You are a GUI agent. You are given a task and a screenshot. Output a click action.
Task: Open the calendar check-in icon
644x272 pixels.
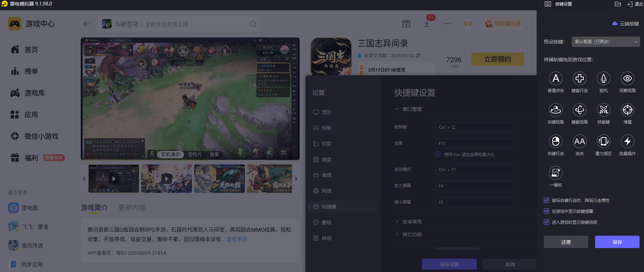click(x=406, y=24)
